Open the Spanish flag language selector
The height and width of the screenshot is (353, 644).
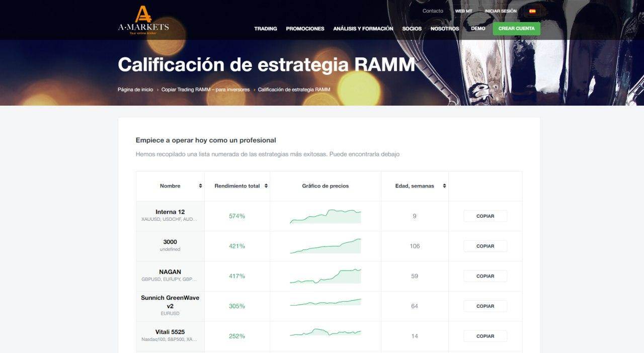532,11
